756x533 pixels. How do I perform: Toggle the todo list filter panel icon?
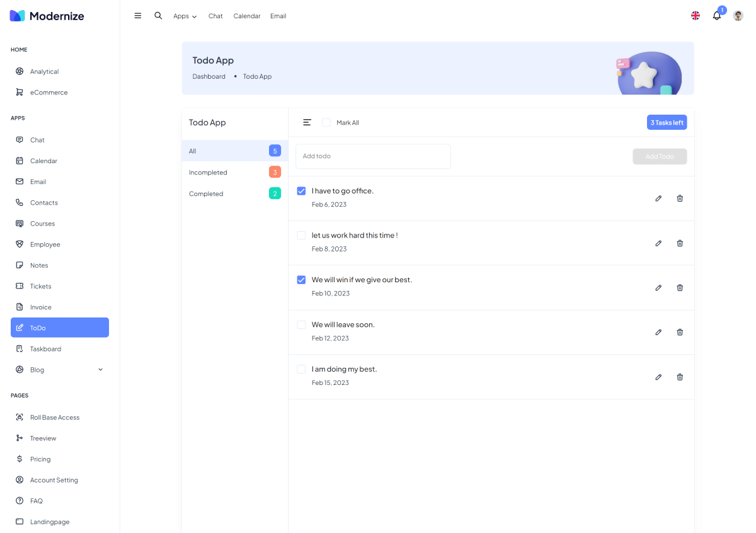coord(307,122)
